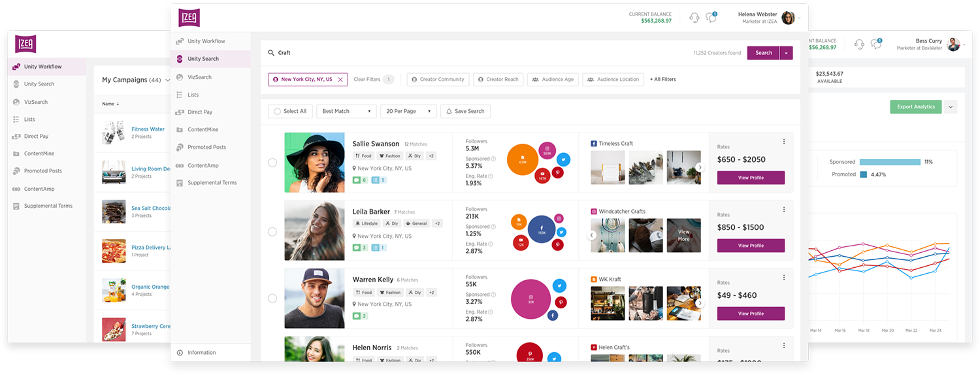The image size is (980, 375).
Task: Click the large Instagram 32K bubble for Warren Kelly
Action: tap(531, 299)
